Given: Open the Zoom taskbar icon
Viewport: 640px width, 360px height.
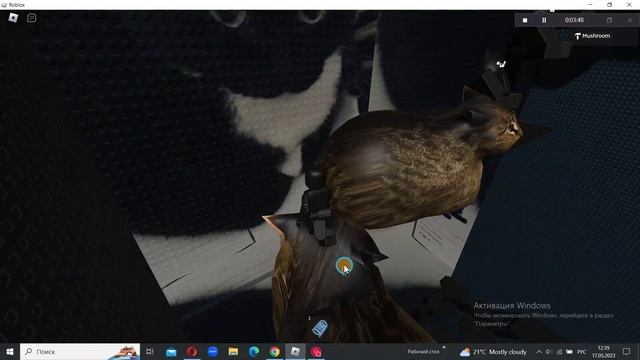Looking at the screenshot, I should pyautogui.click(x=213, y=351).
